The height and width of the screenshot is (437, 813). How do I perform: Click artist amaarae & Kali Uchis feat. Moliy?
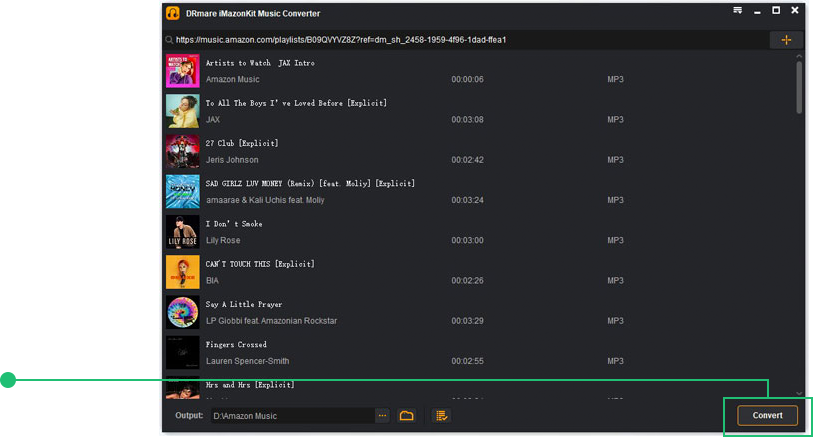(x=265, y=200)
